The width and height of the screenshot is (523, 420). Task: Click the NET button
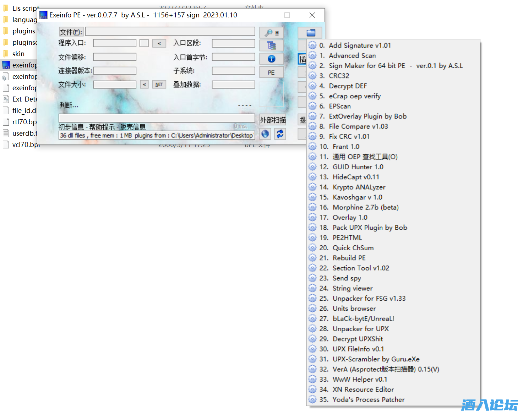[159, 84]
